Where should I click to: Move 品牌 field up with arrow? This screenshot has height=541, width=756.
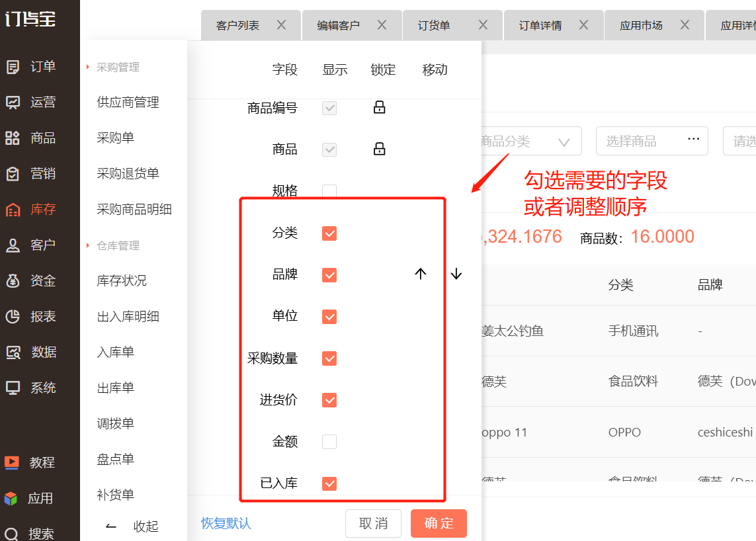[x=421, y=274]
